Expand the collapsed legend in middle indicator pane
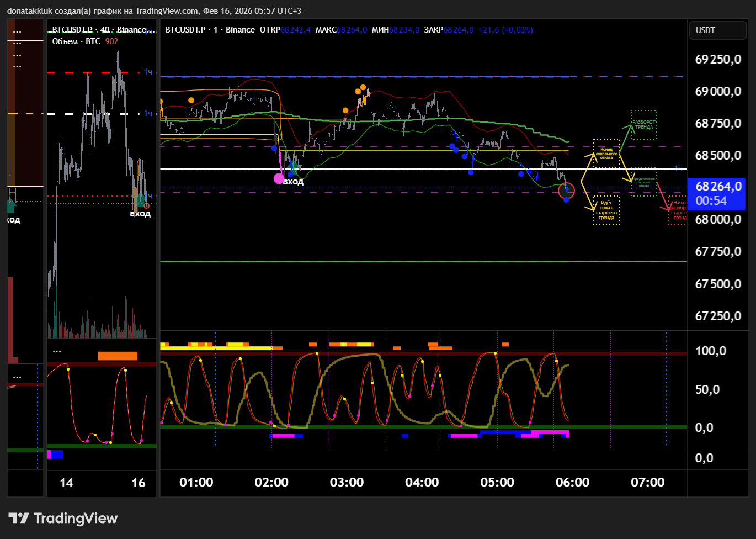Viewport: 756px width, 539px height. point(57,351)
